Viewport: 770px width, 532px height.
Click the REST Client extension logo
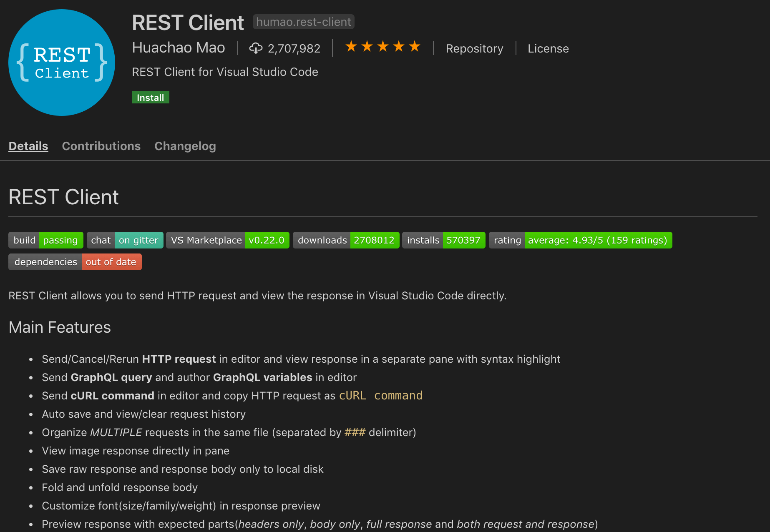(x=62, y=63)
